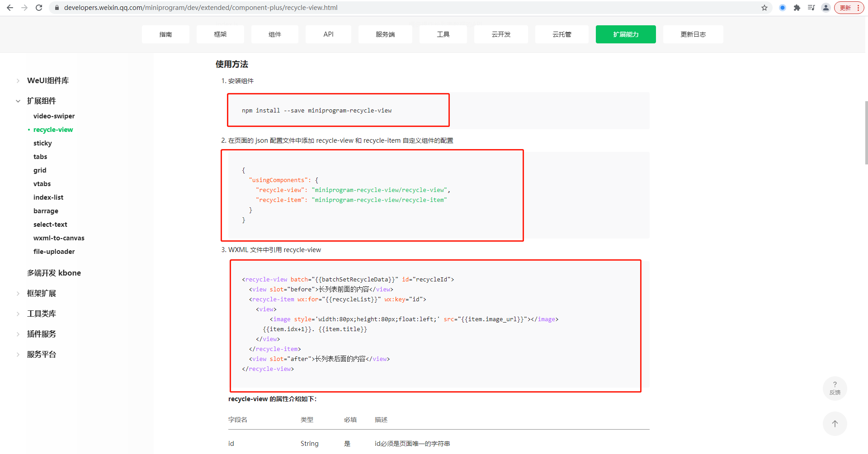Image resolution: width=868 pixels, height=454 pixels.
Task: Open the 组件 navigation tab
Action: click(275, 34)
